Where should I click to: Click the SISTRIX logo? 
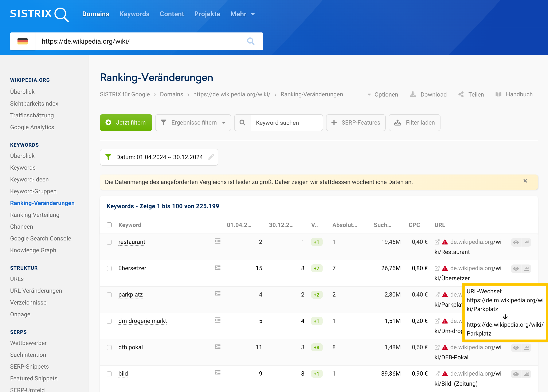pos(40,14)
